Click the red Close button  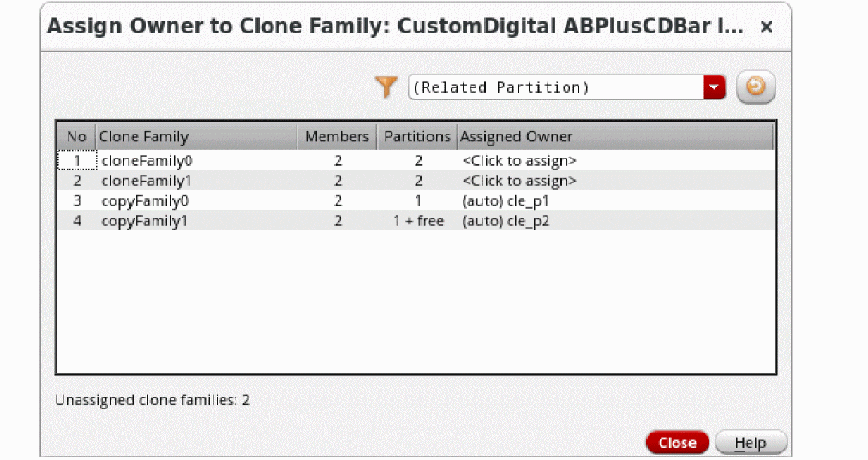pos(677,443)
